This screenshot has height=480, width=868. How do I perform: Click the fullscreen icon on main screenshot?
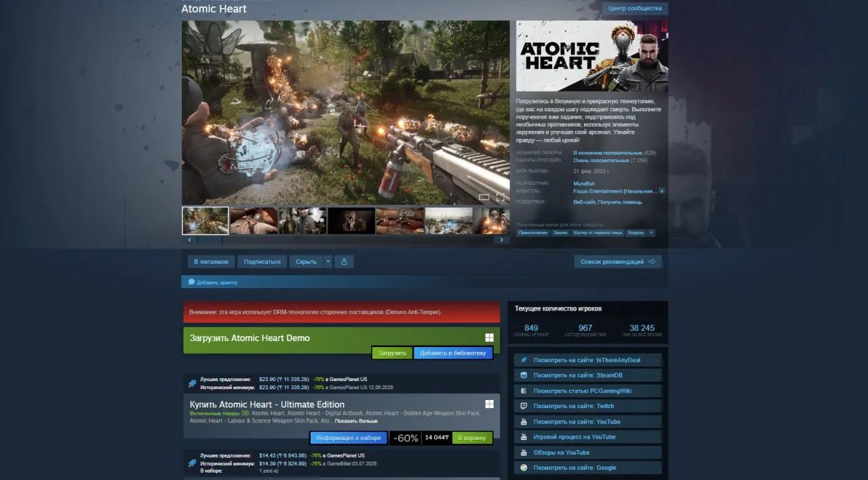500,197
